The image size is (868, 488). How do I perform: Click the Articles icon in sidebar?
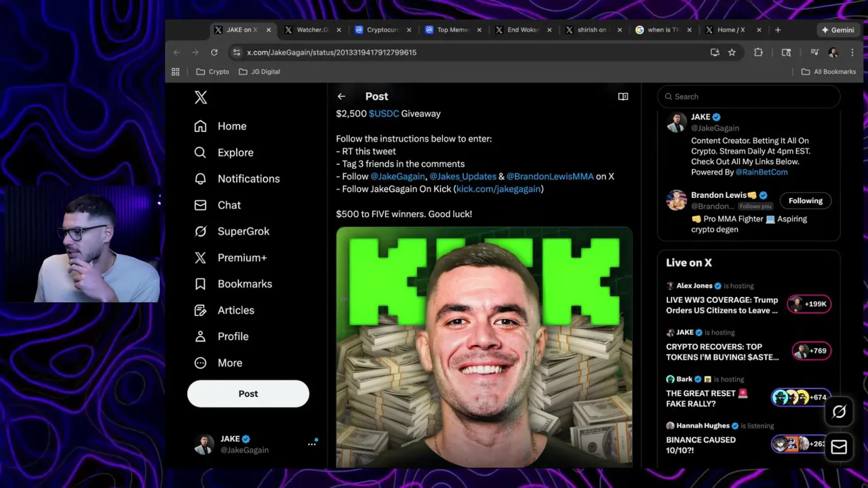coord(200,310)
